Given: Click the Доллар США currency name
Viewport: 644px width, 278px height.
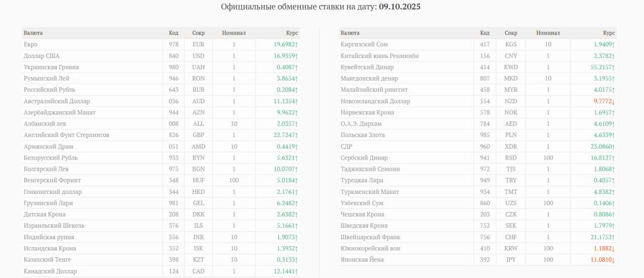Looking at the screenshot, I should click(42, 56).
